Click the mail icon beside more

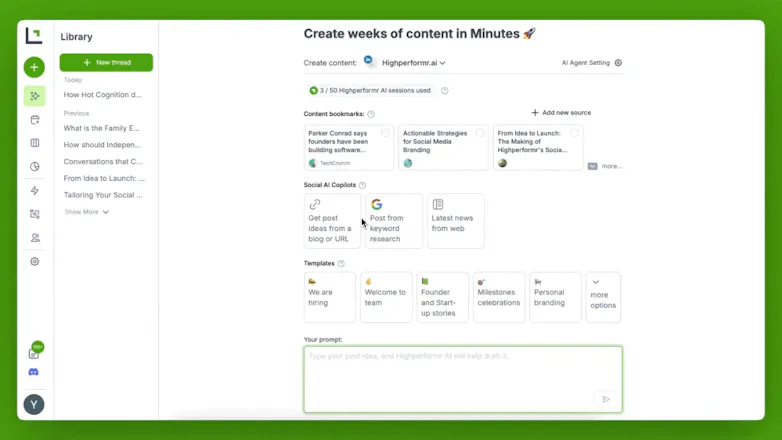pyautogui.click(x=592, y=166)
